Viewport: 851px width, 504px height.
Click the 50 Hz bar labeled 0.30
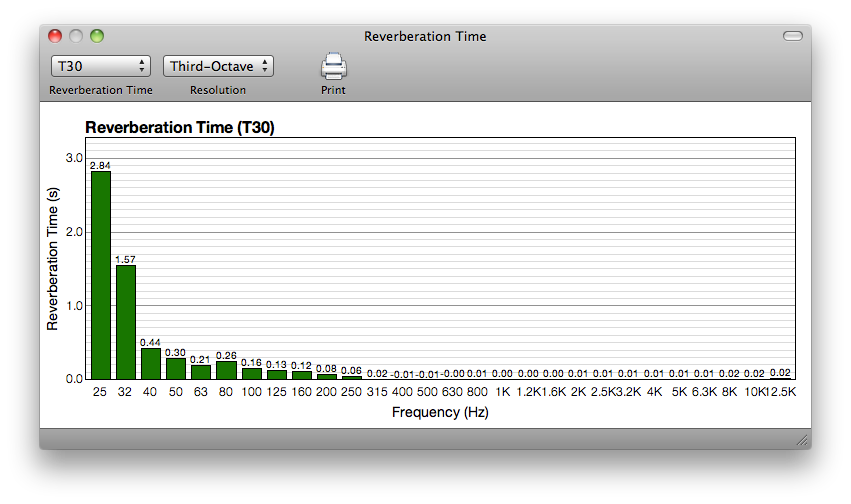pyautogui.click(x=176, y=368)
